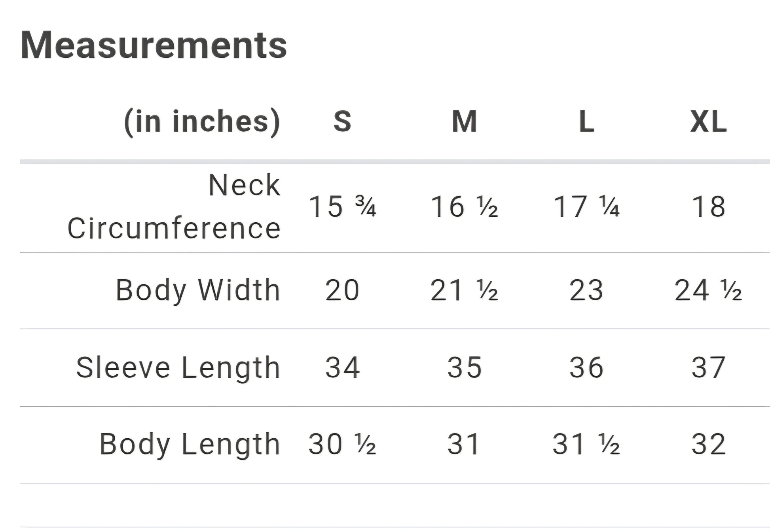Click the Sleeve Length value 35
This screenshot has width=770, height=532.
click(464, 367)
